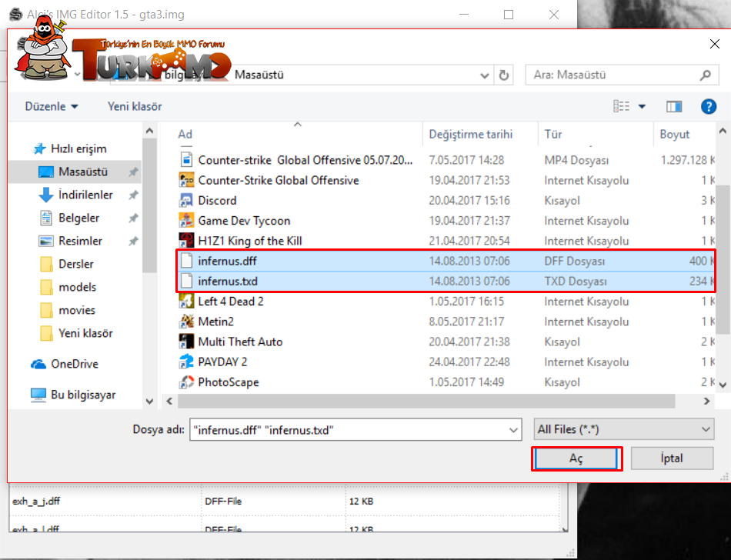Image resolution: width=731 pixels, height=560 pixels.
Task: Click the Counter-strike MP4 video file icon
Action: pos(186,160)
